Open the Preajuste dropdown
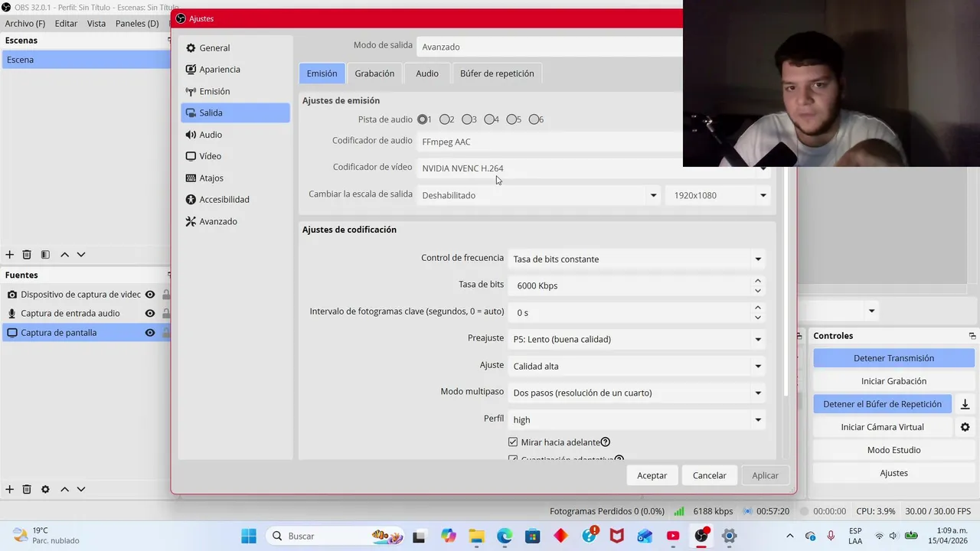 (x=637, y=339)
